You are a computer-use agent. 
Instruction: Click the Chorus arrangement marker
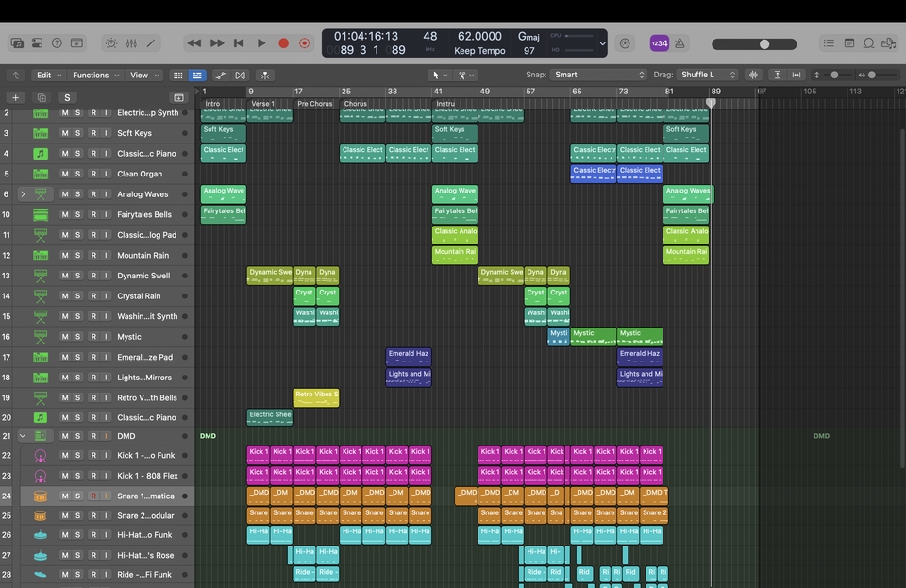coord(356,104)
